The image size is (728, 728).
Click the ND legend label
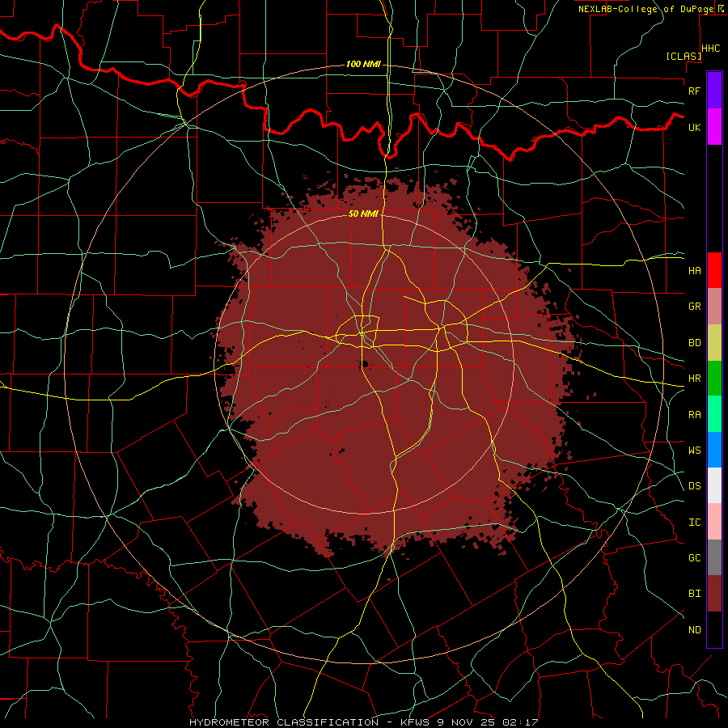[694, 629]
